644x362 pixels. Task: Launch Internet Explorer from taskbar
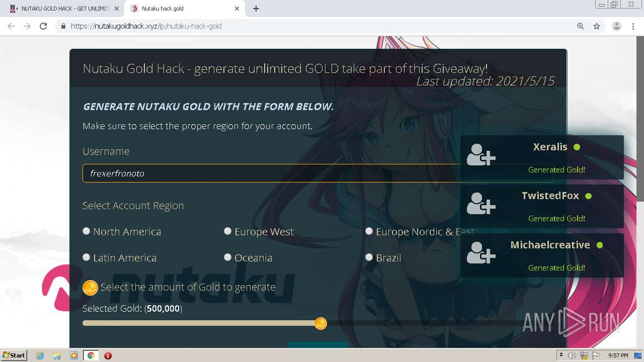(40, 355)
